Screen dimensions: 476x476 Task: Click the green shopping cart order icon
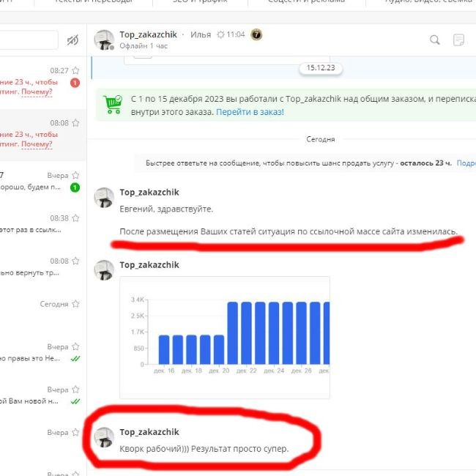point(113,104)
